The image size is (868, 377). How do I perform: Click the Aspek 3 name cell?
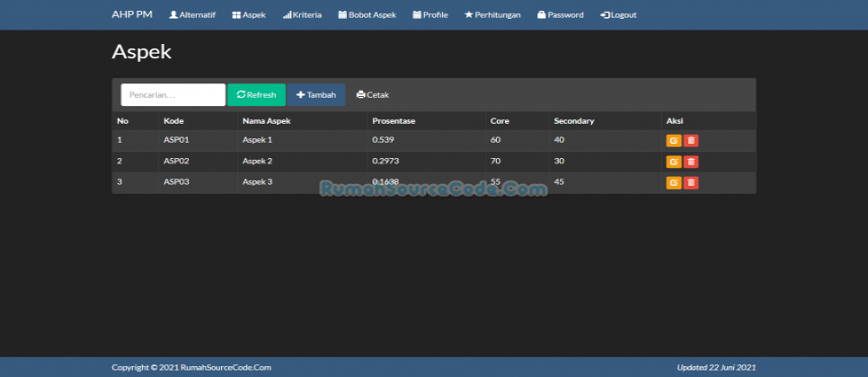257,181
